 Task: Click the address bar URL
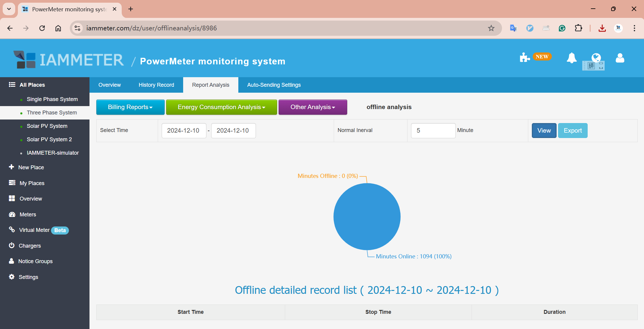[x=152, y=28]
